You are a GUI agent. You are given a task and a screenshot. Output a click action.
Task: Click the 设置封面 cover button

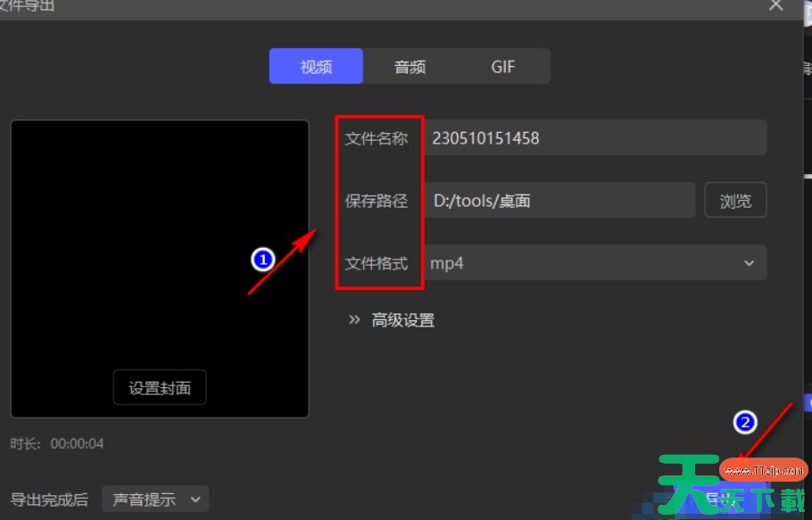[x=160, y=388]
